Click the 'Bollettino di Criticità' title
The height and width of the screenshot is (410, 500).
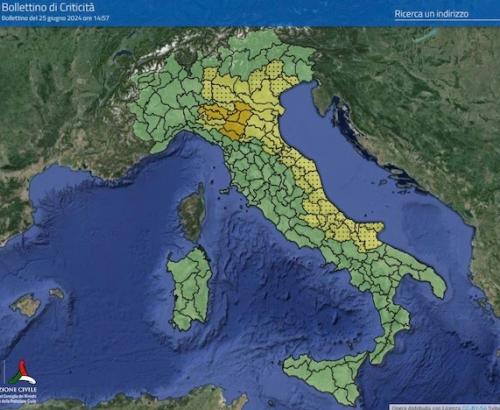[48, 7]
